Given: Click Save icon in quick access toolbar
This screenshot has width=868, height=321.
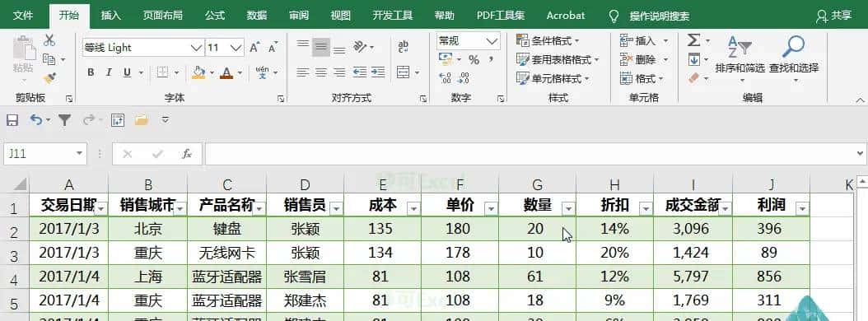Looking at the screenshot, I should tap(12, 119).
